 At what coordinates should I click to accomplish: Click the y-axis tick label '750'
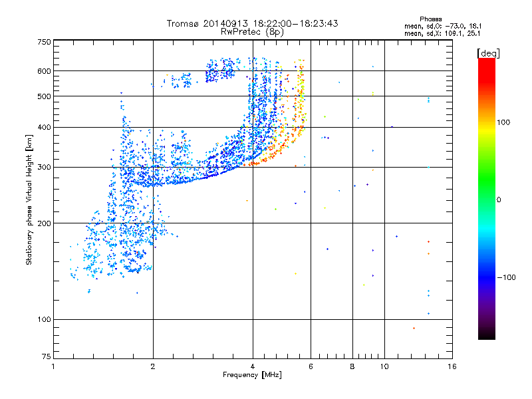44,42
